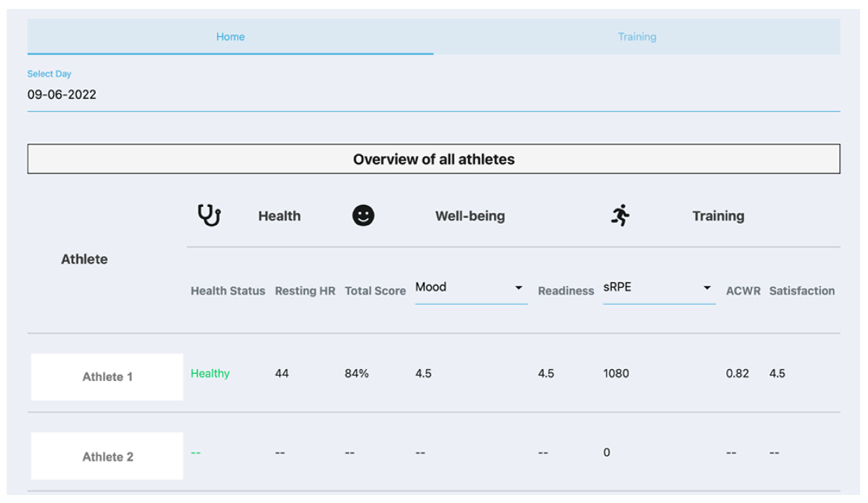Open the Athlete 1 card
The height and width of the screenshot is (503, 868).
pyautogui.click(x=107, y=377)
